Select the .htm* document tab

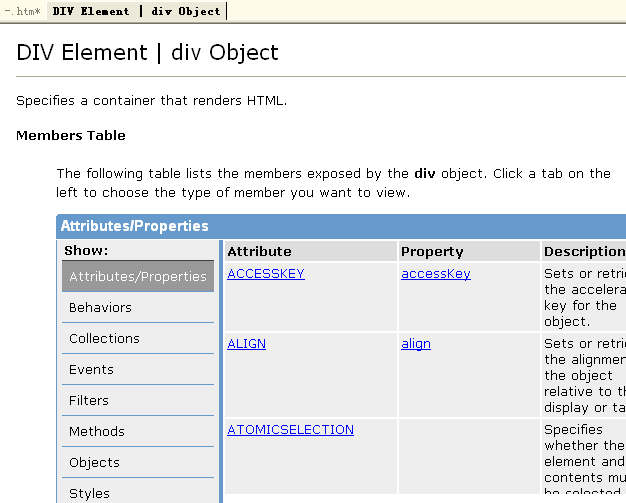coord(22,12)
